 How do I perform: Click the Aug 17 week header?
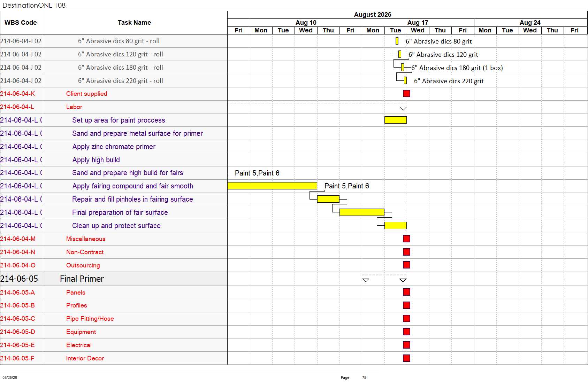click(x=418, y=23)
